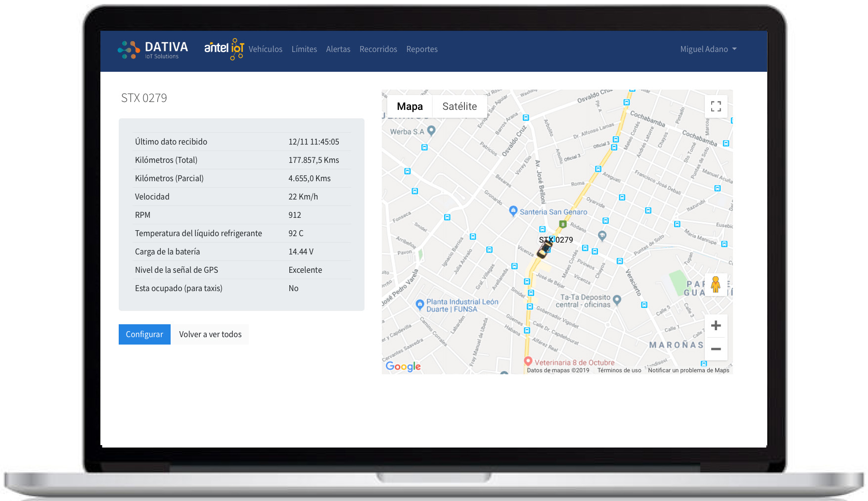The width and height of the screenshot is (868, 501).
Task: Click the Último dato recibido label
Action: pyautogui.click(x=171, y=142)
